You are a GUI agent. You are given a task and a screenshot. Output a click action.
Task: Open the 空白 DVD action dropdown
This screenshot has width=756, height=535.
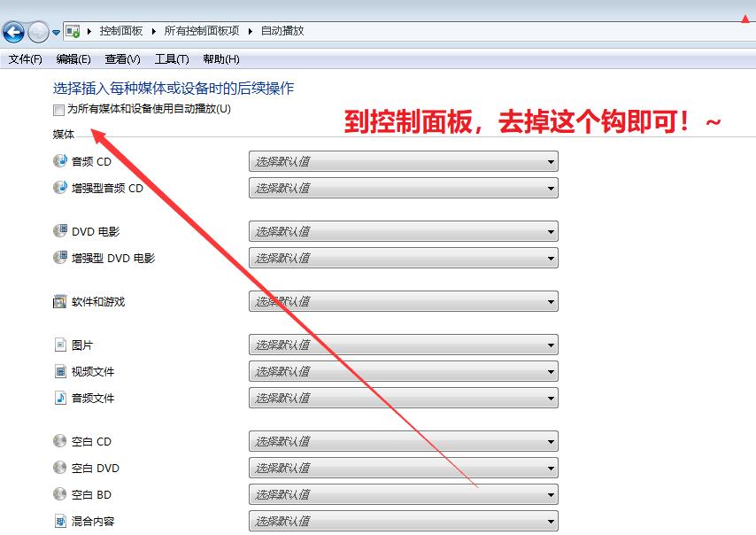pyautogui.click(x=403, y=468)
